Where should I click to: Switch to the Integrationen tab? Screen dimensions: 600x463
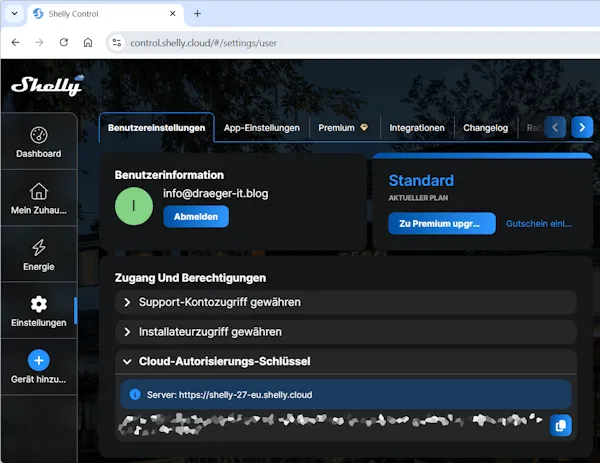417,128
